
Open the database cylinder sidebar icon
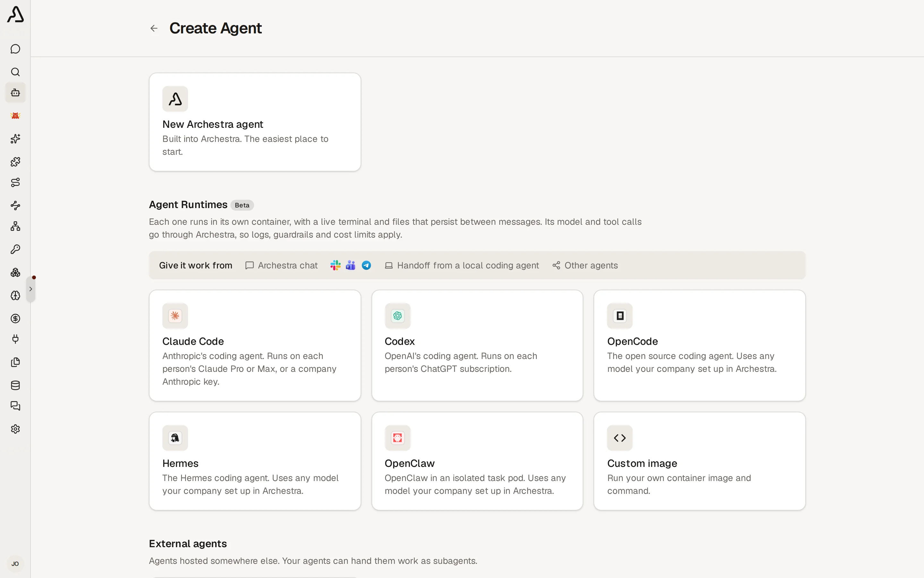click(15, 385)
